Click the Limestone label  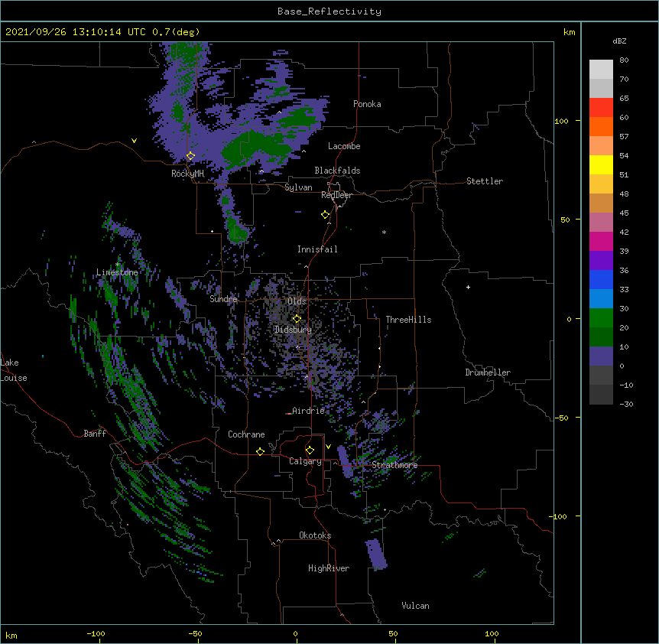(117, 272)
